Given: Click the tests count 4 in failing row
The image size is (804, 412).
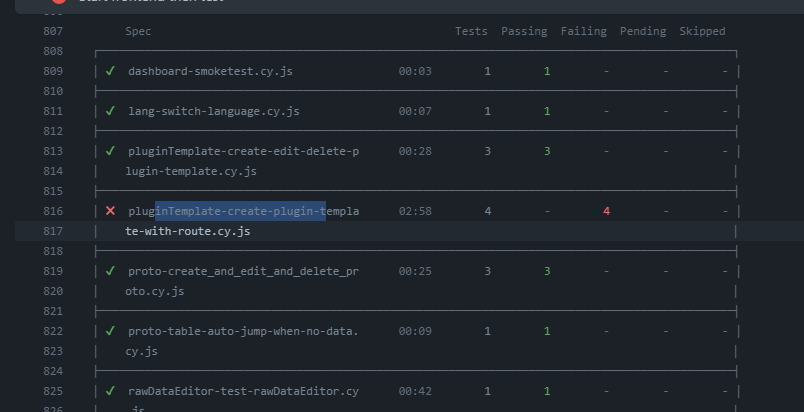Looking at the screenshot, I should coord(488,211).
